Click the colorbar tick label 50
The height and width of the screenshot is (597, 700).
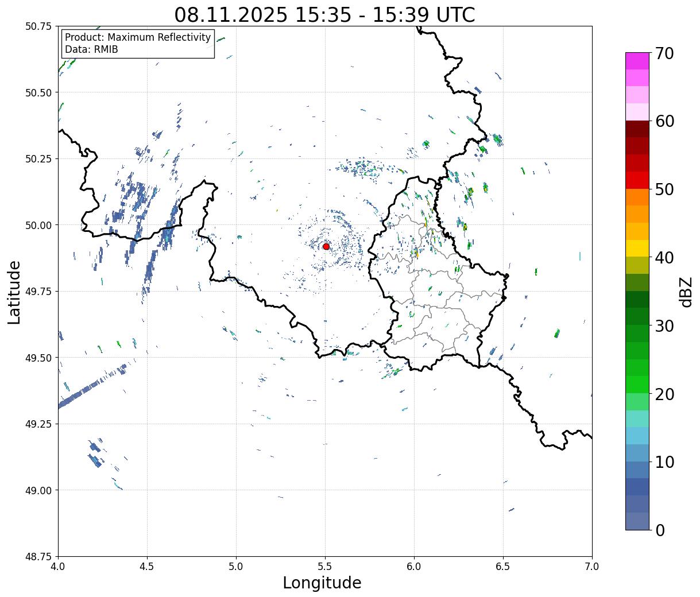(664, 189)
